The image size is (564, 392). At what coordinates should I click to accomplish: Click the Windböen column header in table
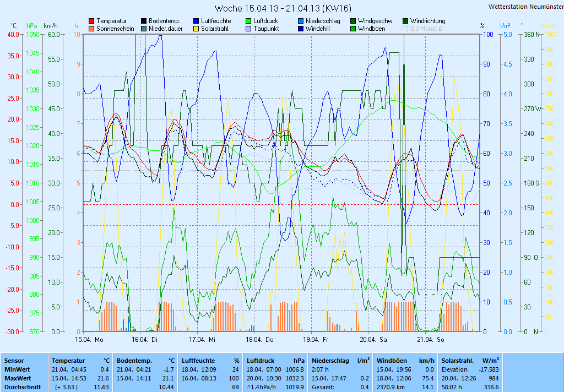(392, 361)
